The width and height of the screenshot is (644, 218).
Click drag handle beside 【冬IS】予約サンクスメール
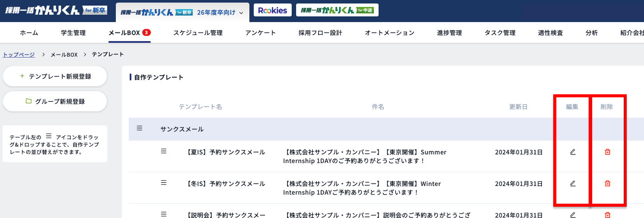point(164,183)
